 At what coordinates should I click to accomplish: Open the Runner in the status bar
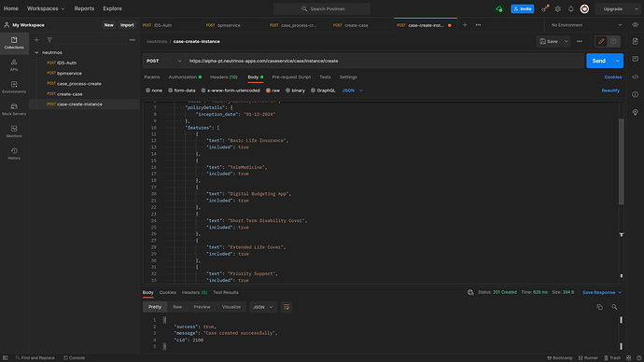[588, 358]
